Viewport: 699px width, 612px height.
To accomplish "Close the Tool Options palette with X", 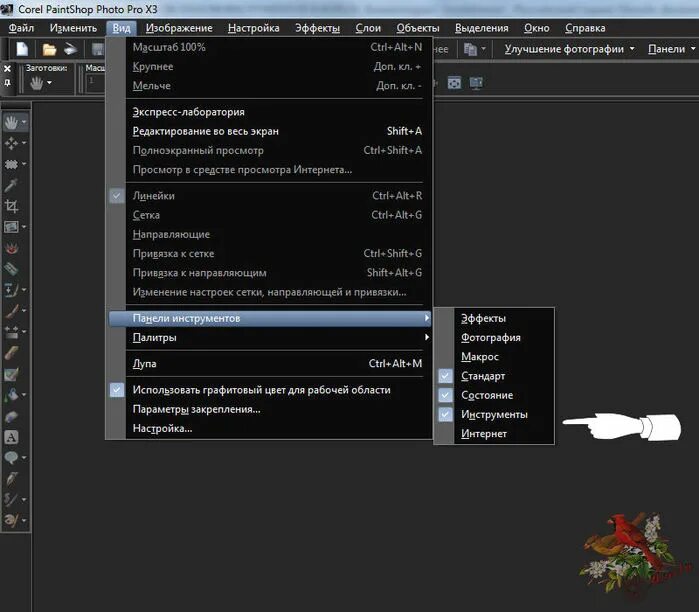I will tap(7, 69).
